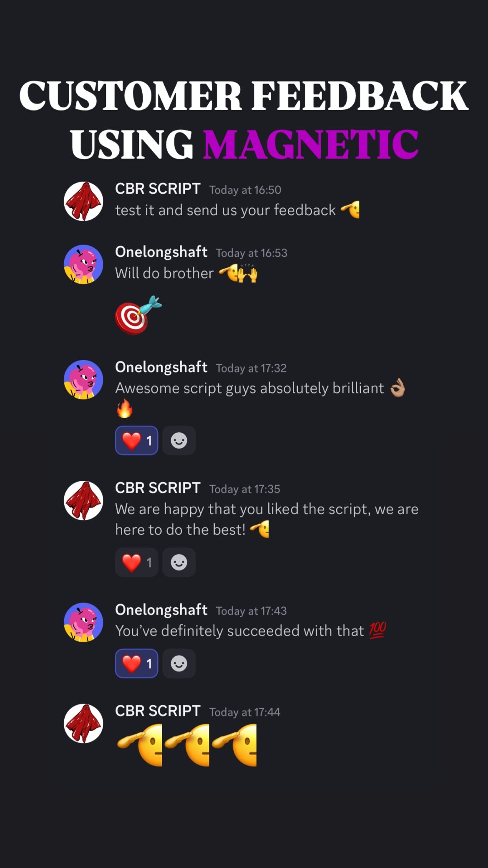The image size is (488, 868).
Task: Click the Onelongshaft username at 17:32
Action: pos(161,367)
